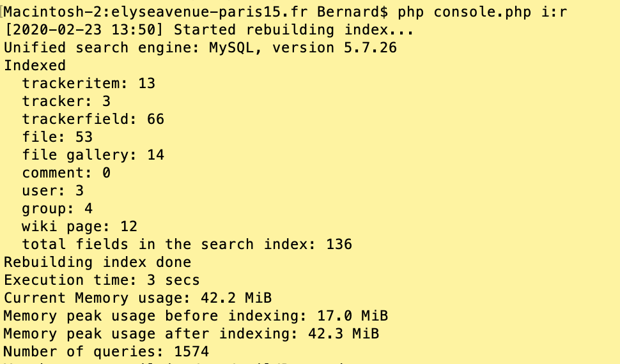The image size is (620, 364).
Task: Click the 'tracker: 3' entry
Action: pos(66,101)
